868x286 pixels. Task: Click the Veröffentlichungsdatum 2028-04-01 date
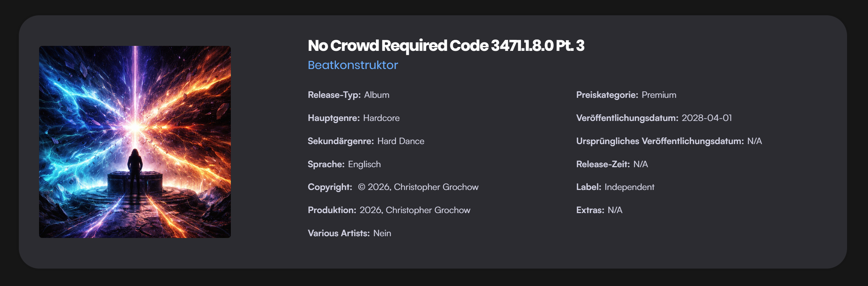(x=706, y=118)
